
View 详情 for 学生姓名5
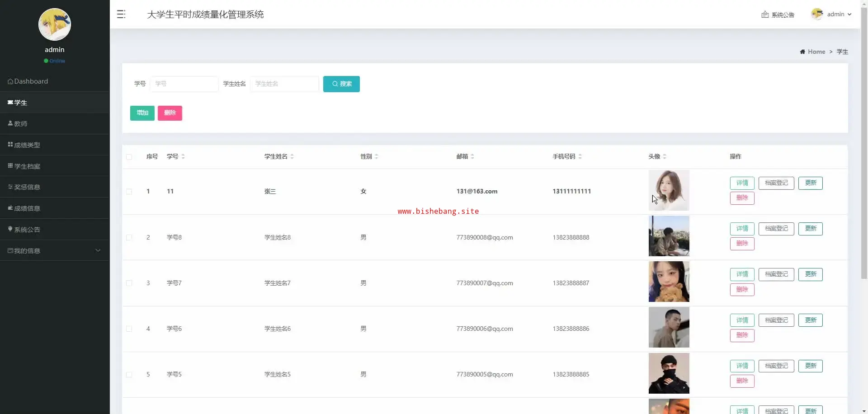coord(742,366)
